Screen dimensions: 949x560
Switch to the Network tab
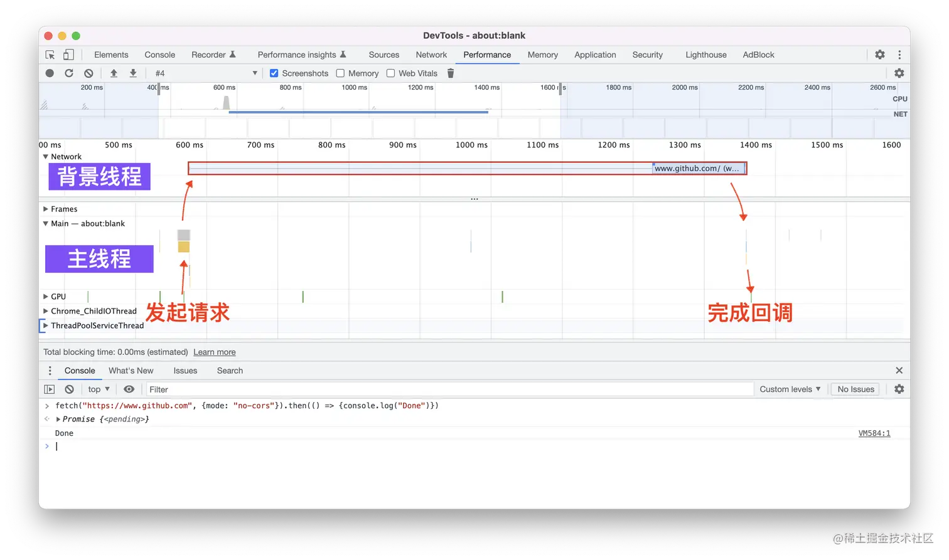[x=431, y=55]
